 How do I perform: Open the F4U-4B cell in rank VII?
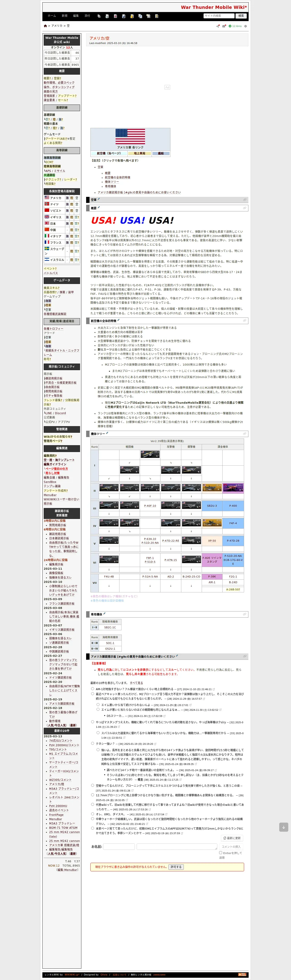point(109,576)
